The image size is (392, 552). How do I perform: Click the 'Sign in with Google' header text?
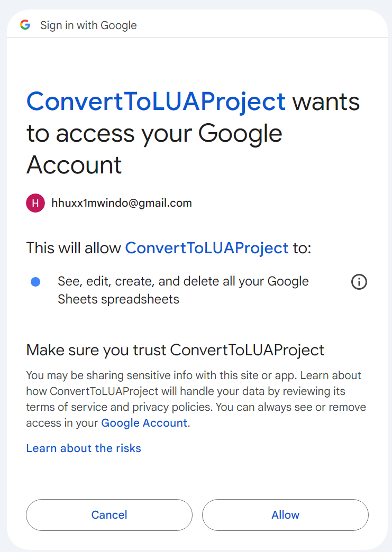tap(88, 25)
